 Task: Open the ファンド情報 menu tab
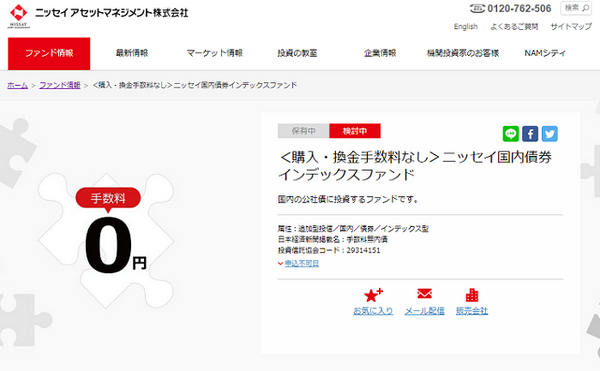point(49,54)
